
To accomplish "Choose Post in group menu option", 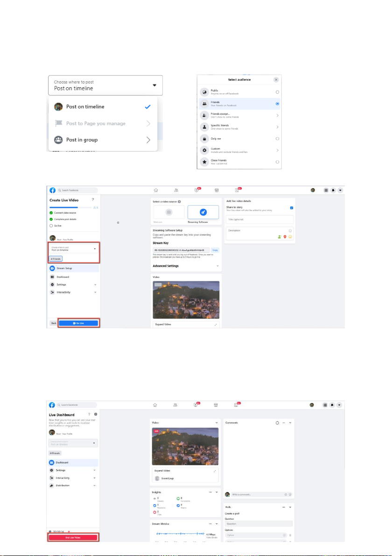I will click(103, 140).
